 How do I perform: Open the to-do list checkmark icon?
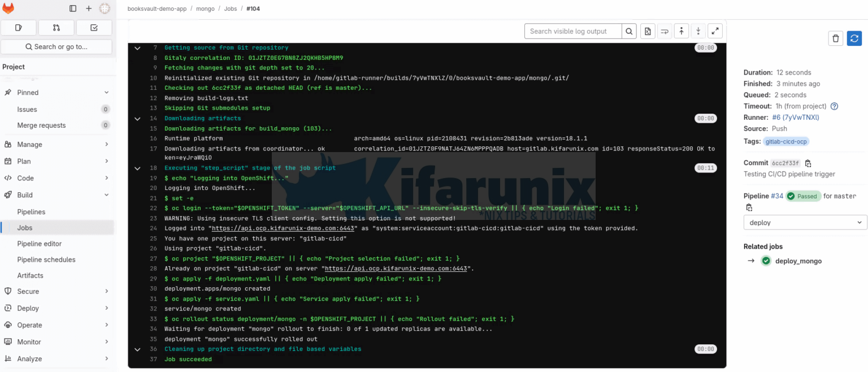94,28
